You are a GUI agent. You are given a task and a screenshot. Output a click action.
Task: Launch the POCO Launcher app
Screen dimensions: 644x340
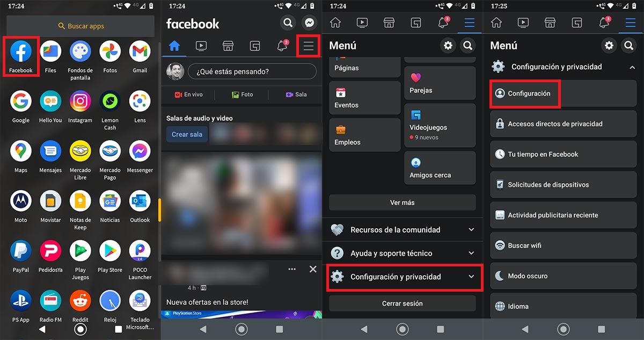tap(140, 251)
